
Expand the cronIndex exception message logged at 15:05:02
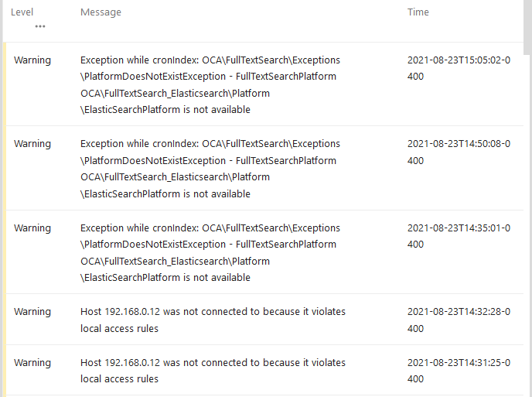coord(210,85)
